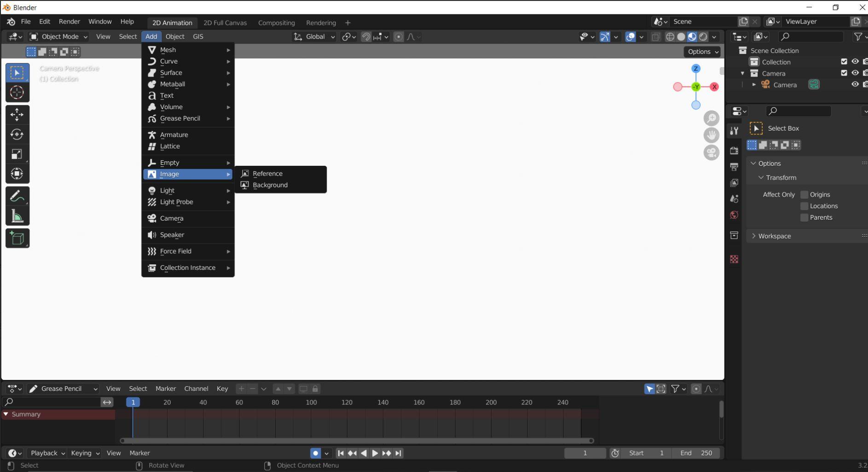
Task: Open the Output properties tab
Action: tap(734, 167)
